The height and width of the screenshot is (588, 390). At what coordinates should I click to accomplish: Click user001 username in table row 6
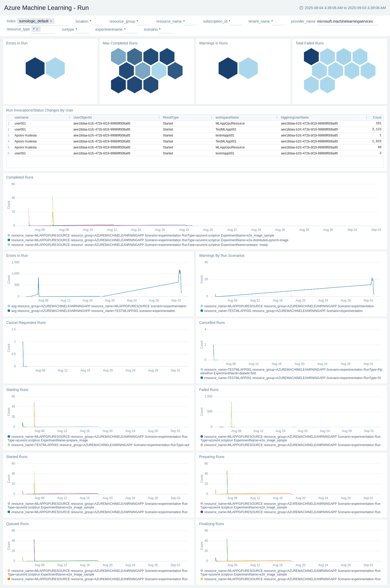click(20, 153)
